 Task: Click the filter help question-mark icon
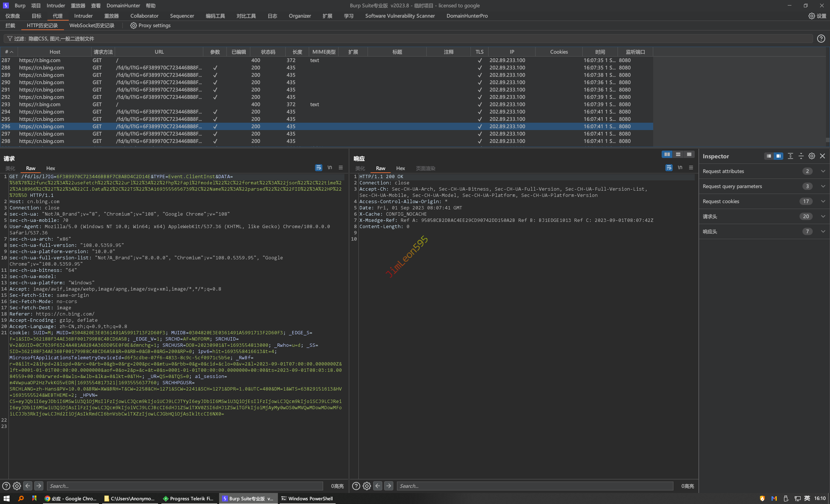point(821,39)
